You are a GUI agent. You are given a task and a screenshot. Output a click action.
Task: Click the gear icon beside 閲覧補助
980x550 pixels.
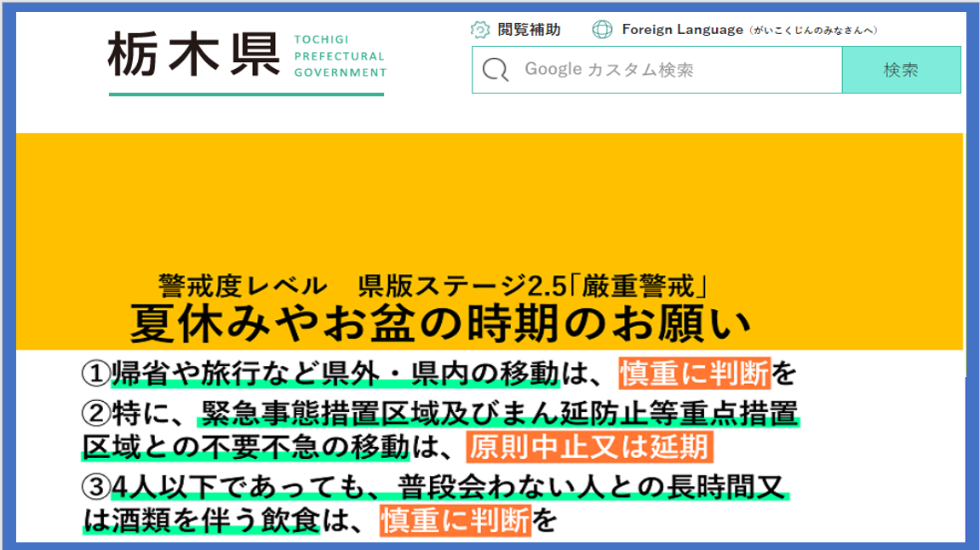tap(480, 30)
